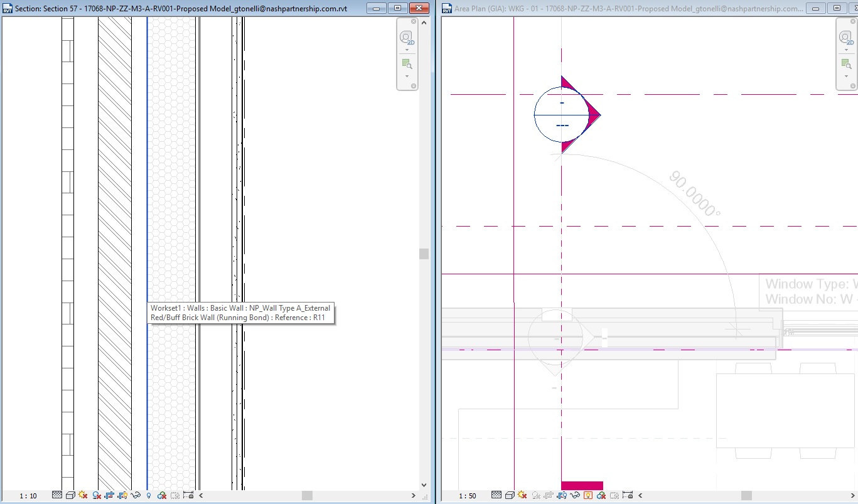Show crop region in Section 57 window
This screenshot has width=858, height=504.
point(122,495)
